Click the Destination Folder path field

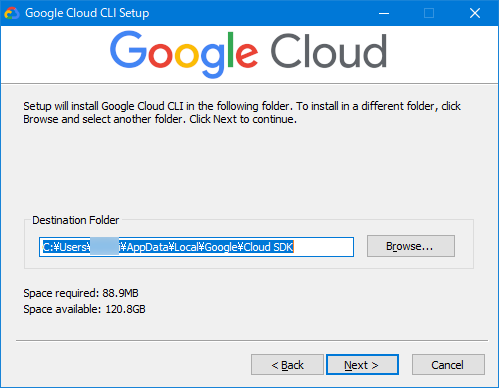196,247
